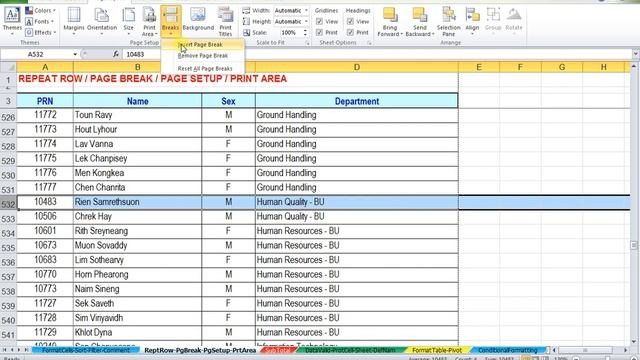The width and height of the screenshot is (640, 360).
Task: Click name cell Rien Samrethsuon
Action: click(138, 202)
